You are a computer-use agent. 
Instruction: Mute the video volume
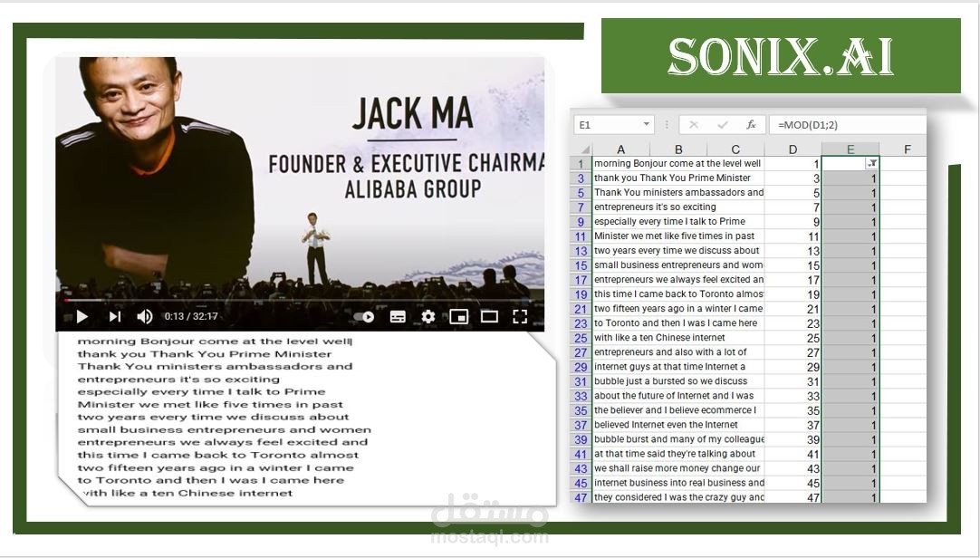tap(144, 317)
